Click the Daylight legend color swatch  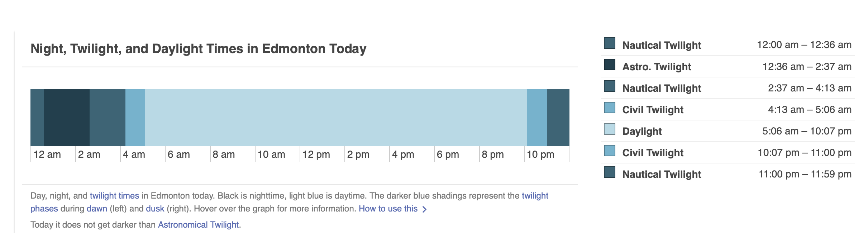click(609, 129)
